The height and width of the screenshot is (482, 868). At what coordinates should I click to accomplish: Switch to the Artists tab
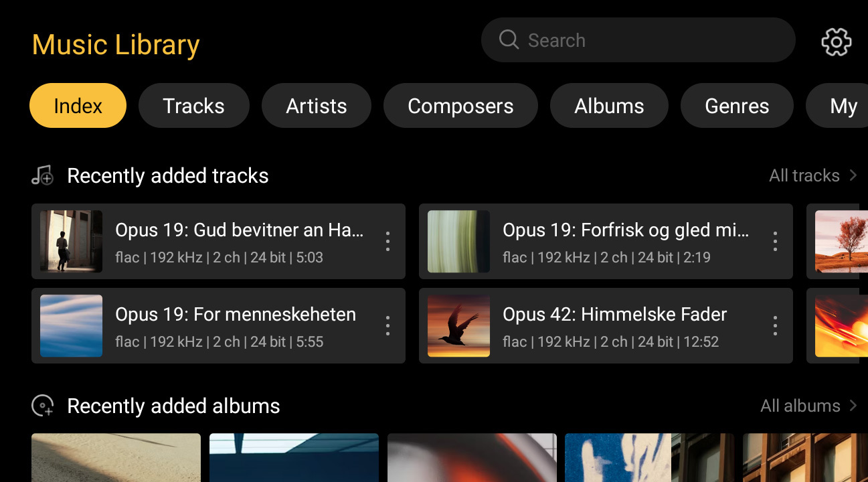[x=316, y=106]
